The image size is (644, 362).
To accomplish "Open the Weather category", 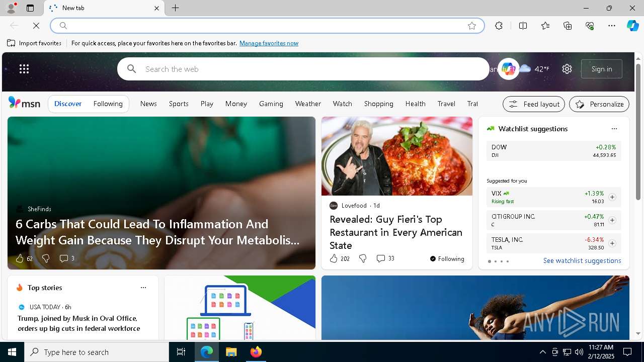I will pos(308,104).
